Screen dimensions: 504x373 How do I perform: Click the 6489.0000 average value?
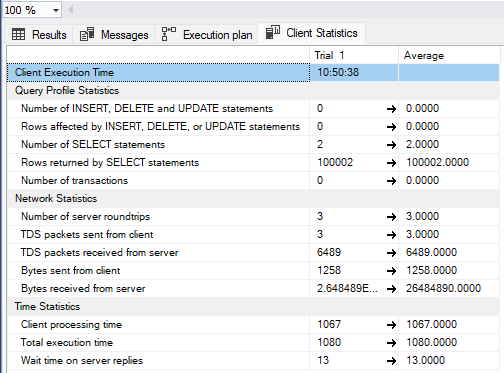(431, 252)
